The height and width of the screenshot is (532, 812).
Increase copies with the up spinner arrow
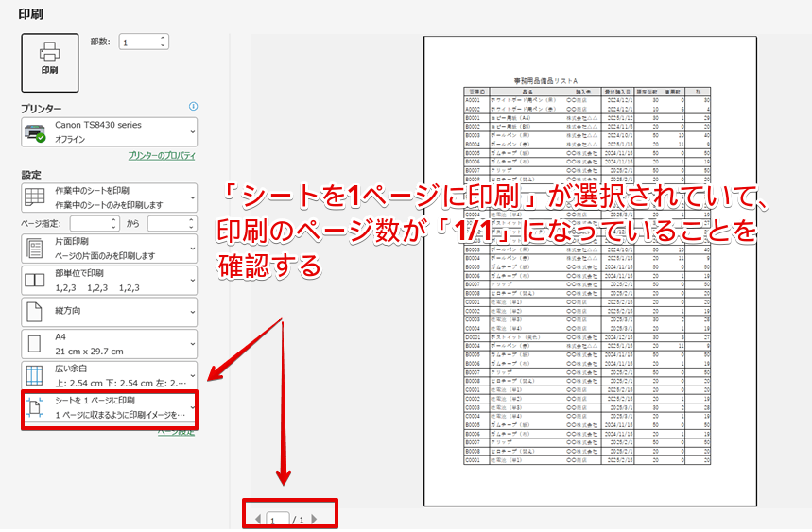pyautogui.click(x=163, y=39)
